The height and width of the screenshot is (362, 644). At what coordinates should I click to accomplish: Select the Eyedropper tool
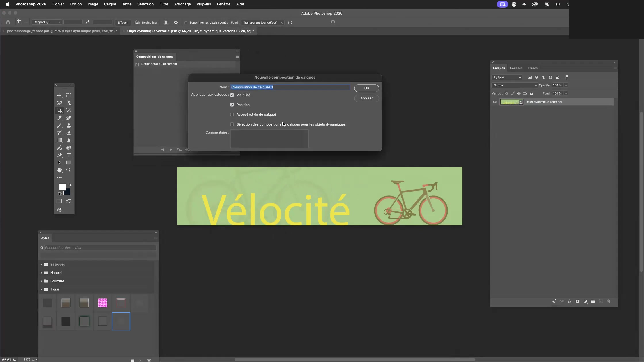(x=59, y=118)
